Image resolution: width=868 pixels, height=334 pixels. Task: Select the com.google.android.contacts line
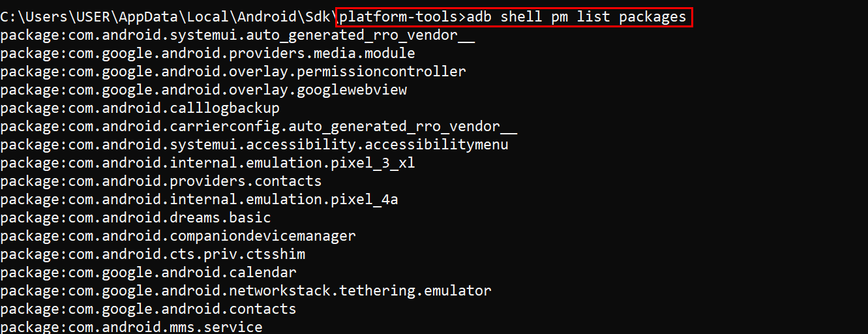click(148, 309)
